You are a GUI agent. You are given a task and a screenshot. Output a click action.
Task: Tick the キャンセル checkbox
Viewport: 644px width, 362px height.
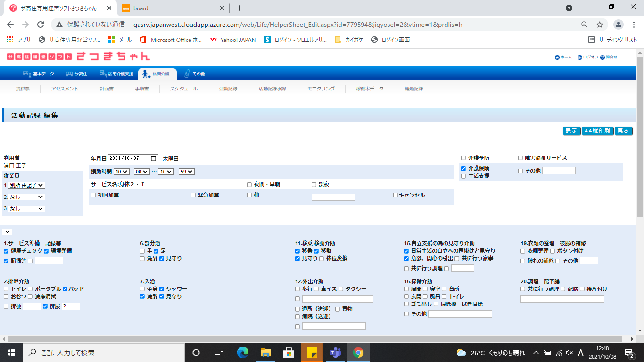[x=396, y=195]
